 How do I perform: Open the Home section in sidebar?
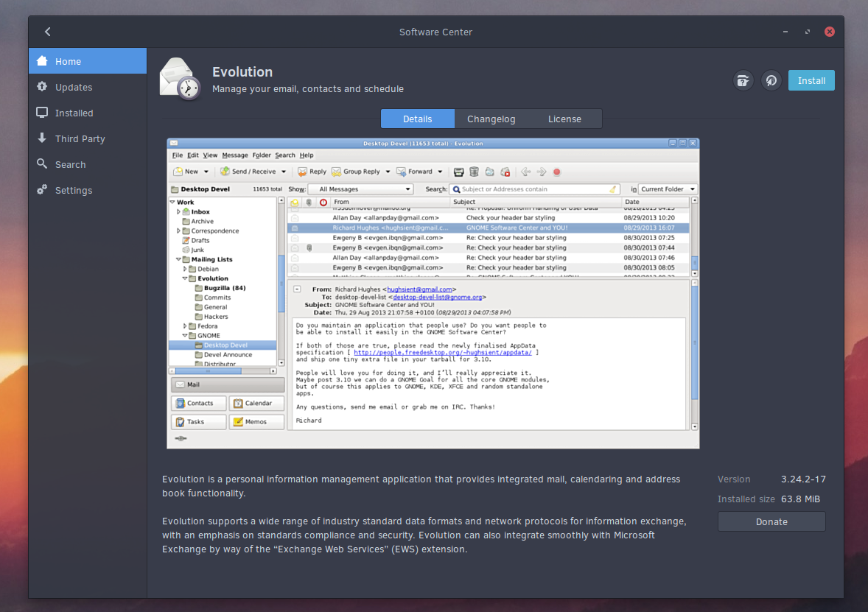[88, 61]
